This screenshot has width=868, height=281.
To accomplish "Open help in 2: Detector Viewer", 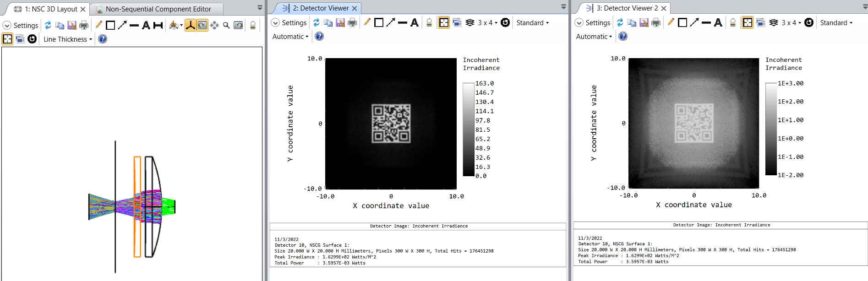I will point(319,36).
